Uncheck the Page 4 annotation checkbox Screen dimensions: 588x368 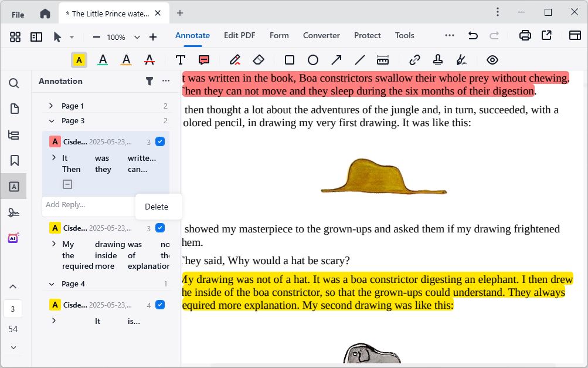(x=160, y=305)
